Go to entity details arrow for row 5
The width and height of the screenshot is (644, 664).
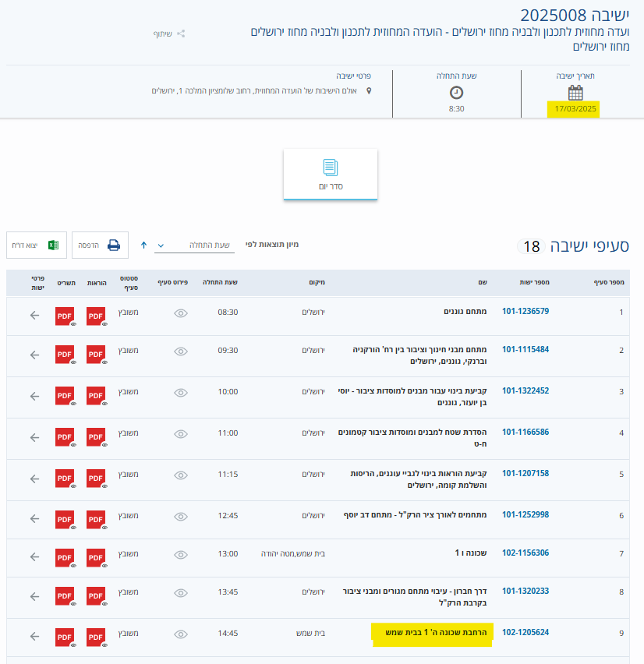(x=35, y=479)
